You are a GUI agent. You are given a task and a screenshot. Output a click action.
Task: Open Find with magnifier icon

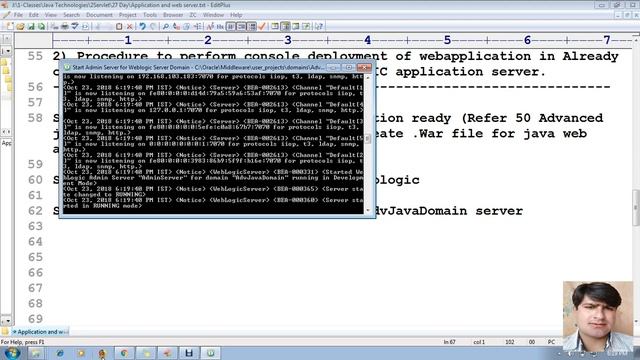coord(166,27)
